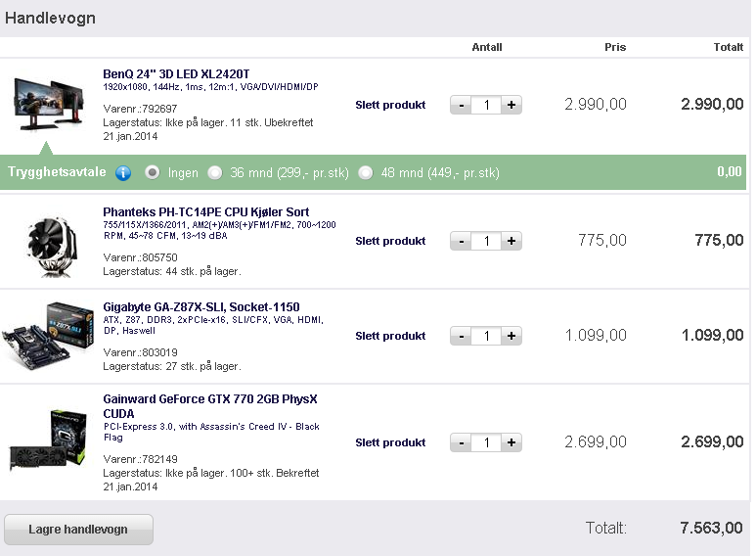Click Lagre handlevogn button
Viewport: 756px width, 556px height.
[x=78, y=530]
